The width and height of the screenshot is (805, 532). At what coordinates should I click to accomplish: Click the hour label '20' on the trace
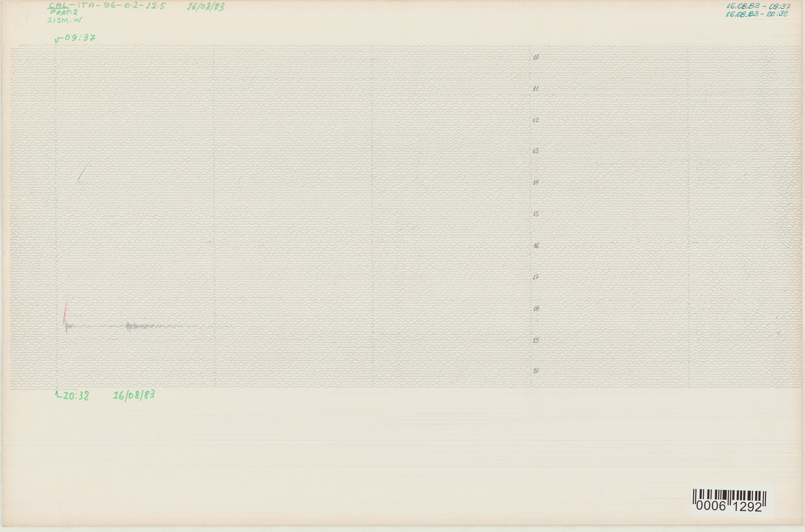(x=536, y=371)
